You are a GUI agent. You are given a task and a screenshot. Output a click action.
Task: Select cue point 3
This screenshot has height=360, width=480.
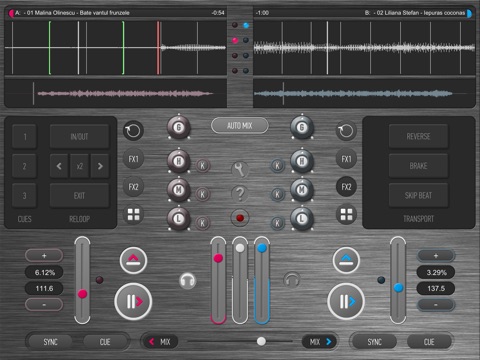pos(24,195)
